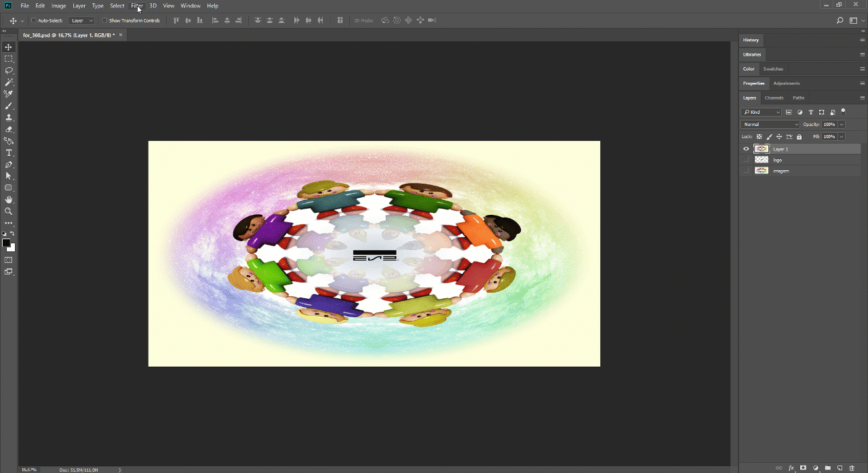The image size is (868, 473).
Task: Filter layers by adjustment layers icon
Action: click(x=800, y=112)
